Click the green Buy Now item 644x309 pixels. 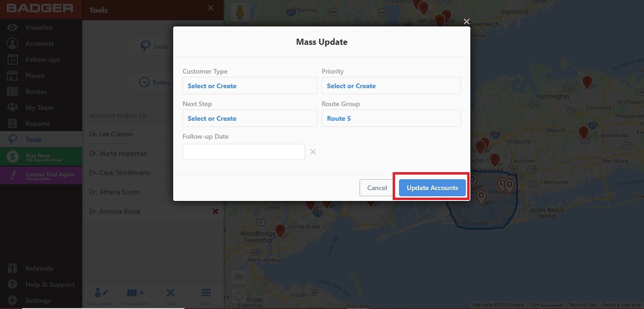click(x=41, y=157)
